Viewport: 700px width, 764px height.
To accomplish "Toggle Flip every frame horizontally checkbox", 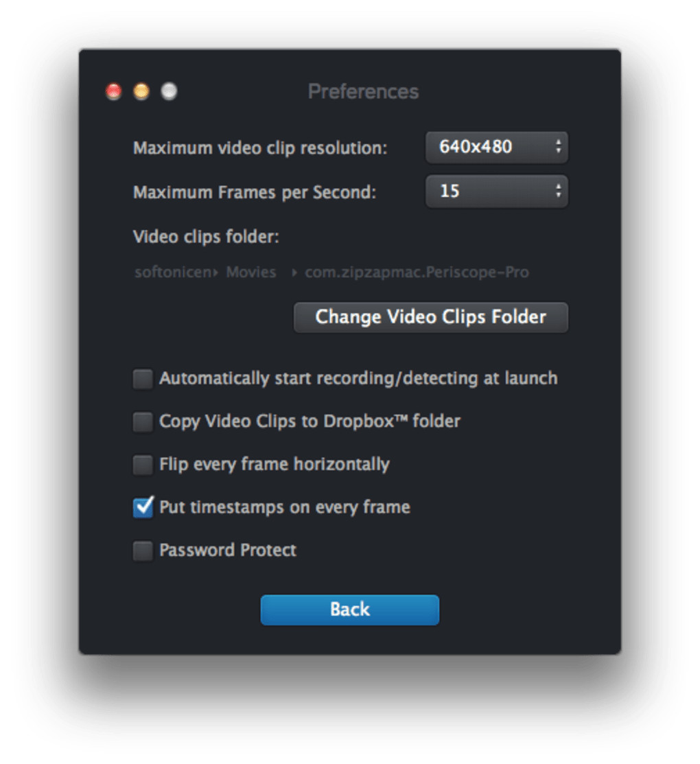I will point(143,465).
